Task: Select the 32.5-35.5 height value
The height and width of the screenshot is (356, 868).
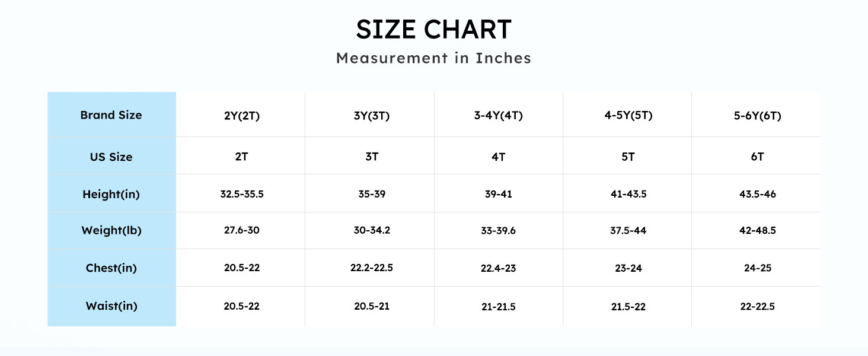Action: click(242, 194)
